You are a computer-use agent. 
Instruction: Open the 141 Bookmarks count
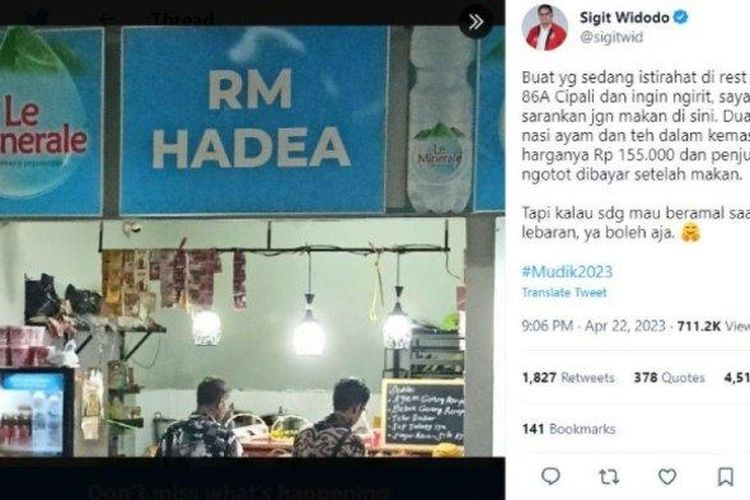(x=569, y=429)
